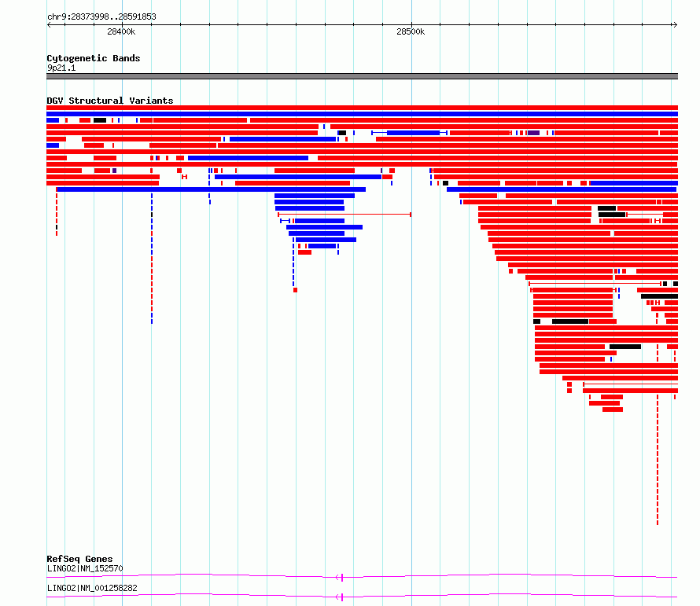The width and height of the screenshot is (700, 606).
Task: Click the left arrowhead of the ruler
Action: 49,25
